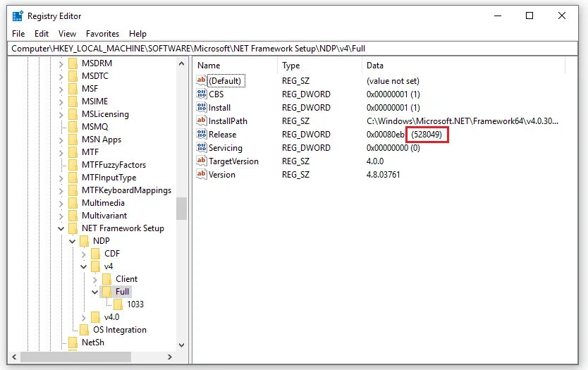Open the Help menu
This screenshot has width=588, height=370.
(137, 34)
